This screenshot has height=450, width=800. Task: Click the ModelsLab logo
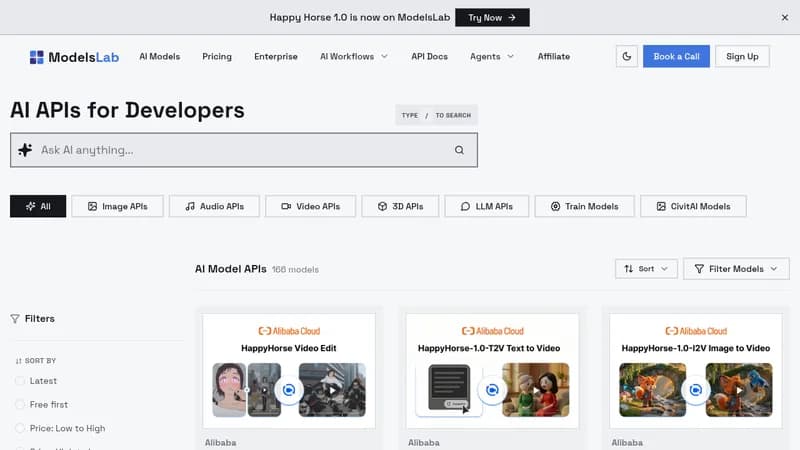pyautogui.click(x=74, y=57)
